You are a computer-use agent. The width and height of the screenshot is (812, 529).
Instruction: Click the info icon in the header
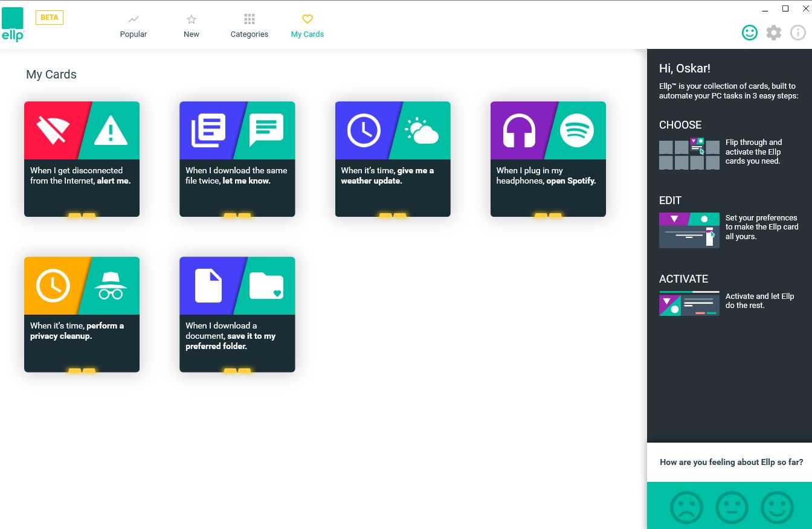(798, 33)
